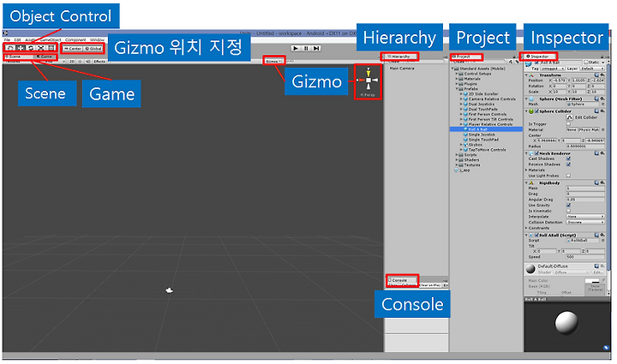Open the Component menu
The image size is (617, 364).
(x=75, y=39)
